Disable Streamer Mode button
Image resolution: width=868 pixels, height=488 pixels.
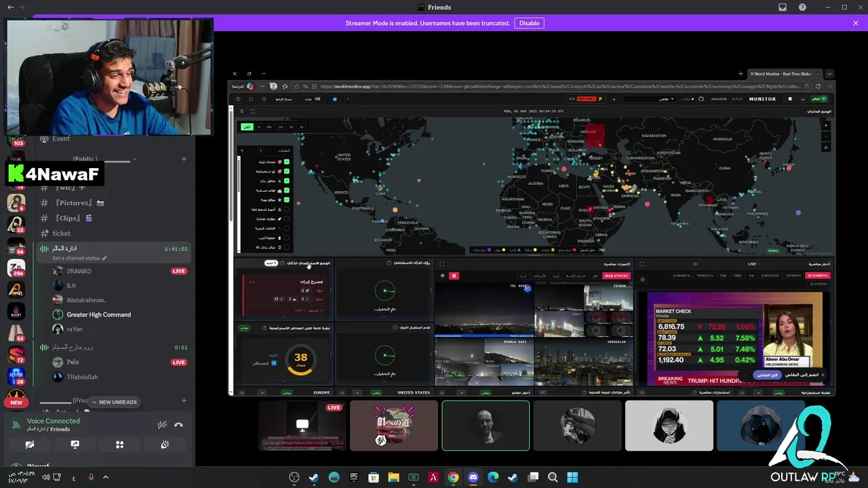(529, 23)
